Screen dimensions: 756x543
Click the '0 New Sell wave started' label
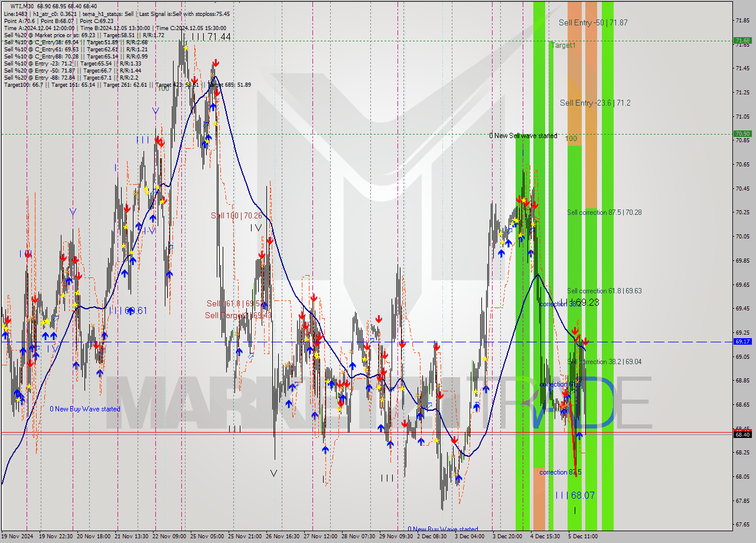tap(523, 136)
